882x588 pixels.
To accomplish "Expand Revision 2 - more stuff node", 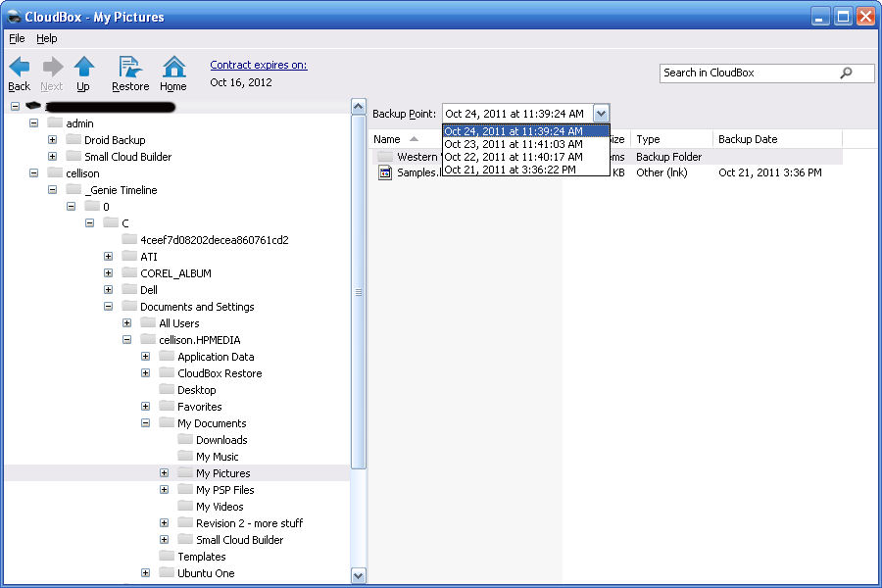I will click(164, 522).
